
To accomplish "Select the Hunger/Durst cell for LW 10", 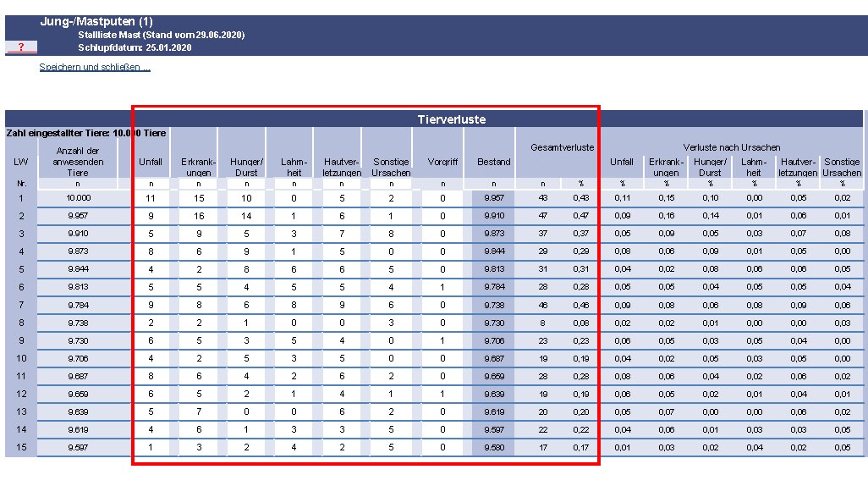I will coord(246,358).
